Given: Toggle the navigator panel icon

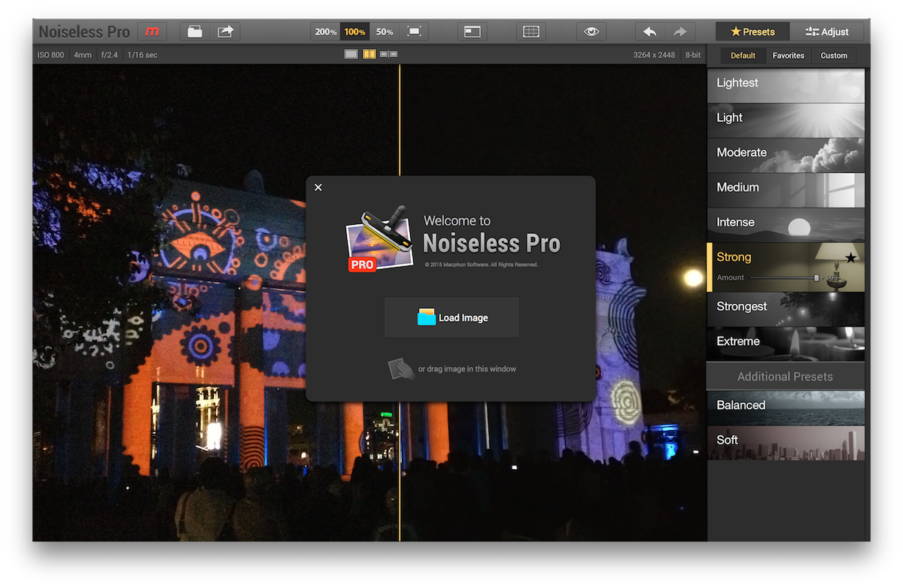Looking at the screenshot, I should click(x=473, y=32).
